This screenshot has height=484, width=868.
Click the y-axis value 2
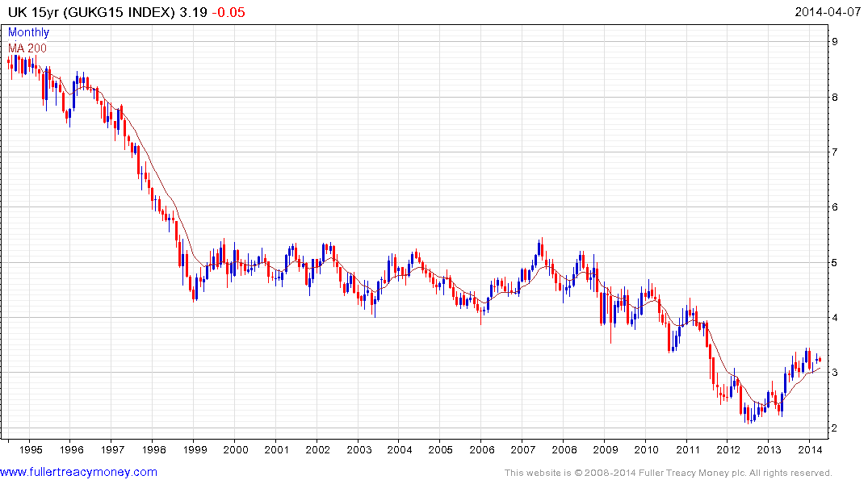click(835, 428)
